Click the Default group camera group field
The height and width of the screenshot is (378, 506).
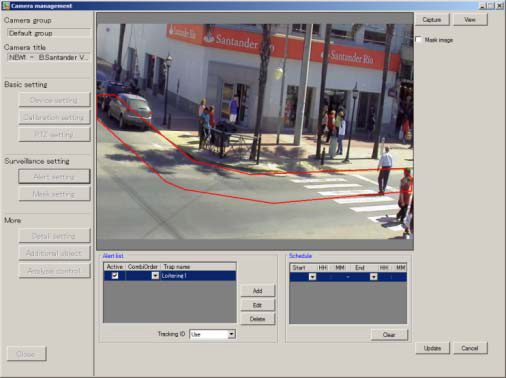[49, 33]
